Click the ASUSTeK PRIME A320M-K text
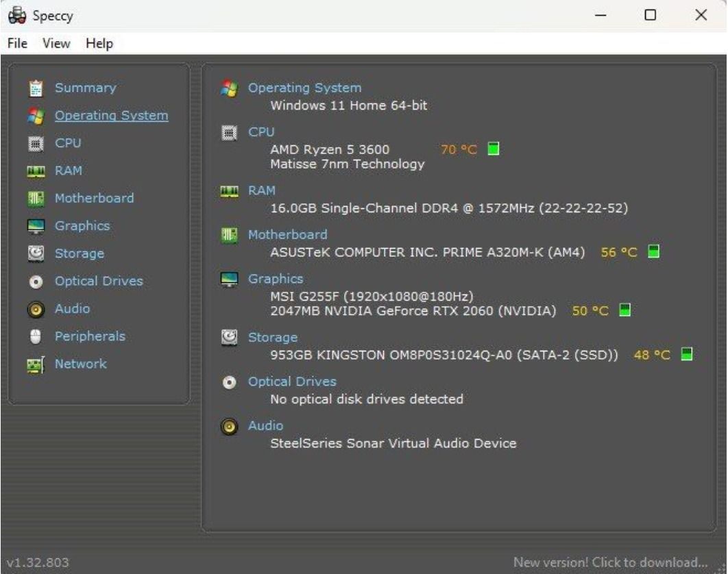This screenshot has height=574, width=728. click(428, 252)
